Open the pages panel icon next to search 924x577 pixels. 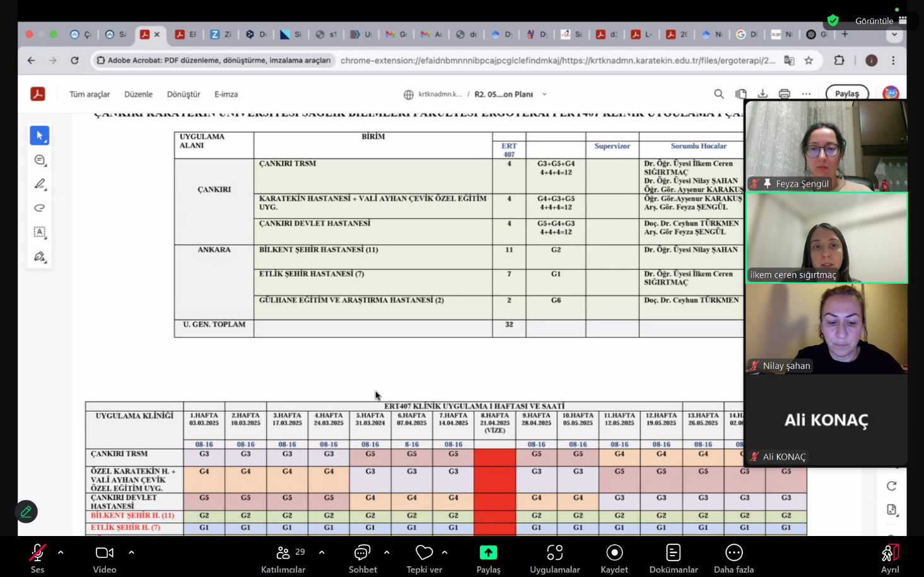tap(741, 94)
